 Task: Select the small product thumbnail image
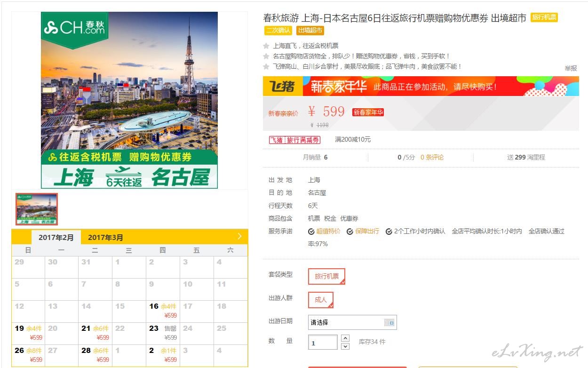37,209
